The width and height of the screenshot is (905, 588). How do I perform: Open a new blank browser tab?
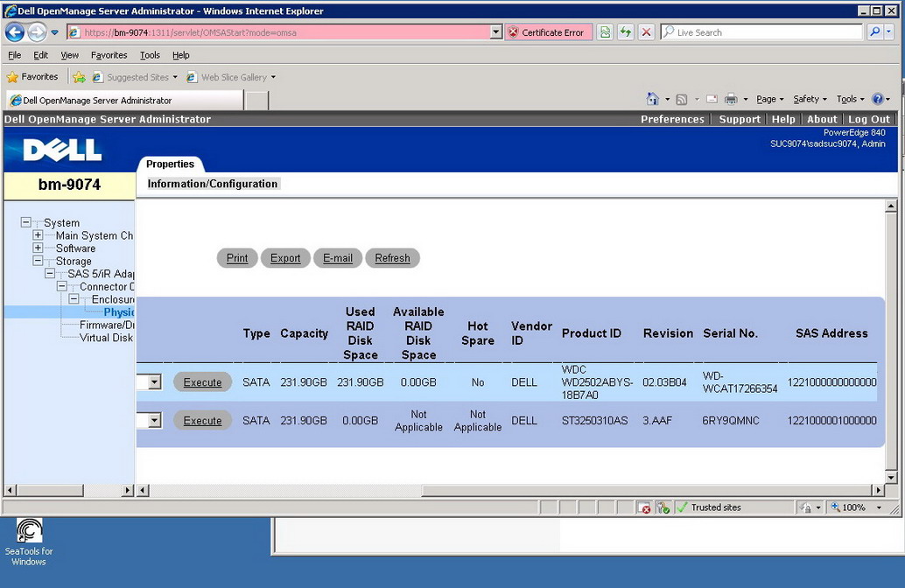256,101
